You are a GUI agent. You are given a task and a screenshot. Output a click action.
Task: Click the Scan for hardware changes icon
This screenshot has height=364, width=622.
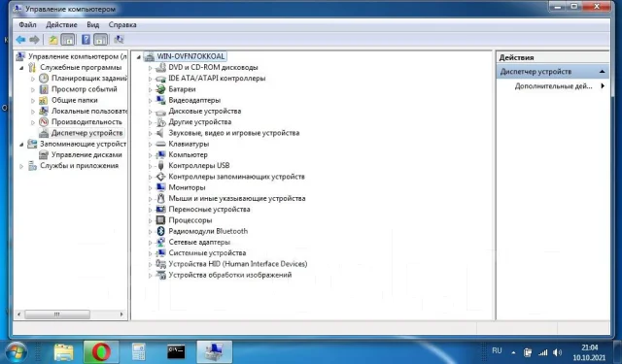pyautogui.click(x=119, y=39)
